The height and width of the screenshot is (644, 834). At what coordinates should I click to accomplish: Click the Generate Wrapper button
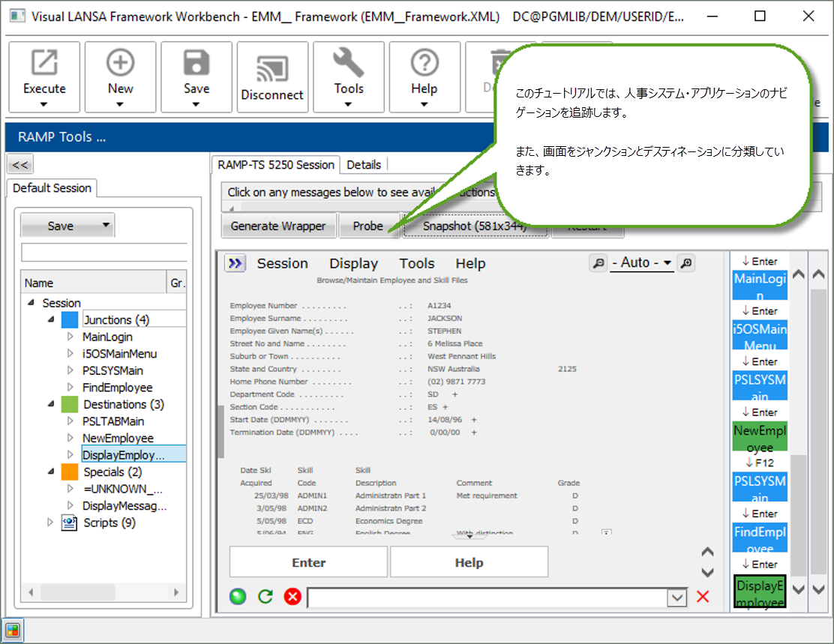coord(278,226)
